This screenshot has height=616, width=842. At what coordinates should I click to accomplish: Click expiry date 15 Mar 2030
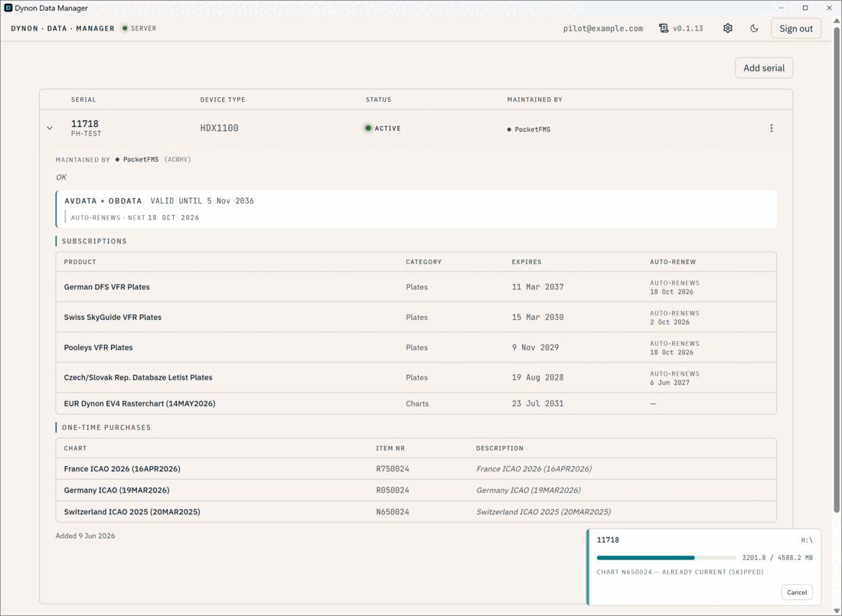(537, 317)
